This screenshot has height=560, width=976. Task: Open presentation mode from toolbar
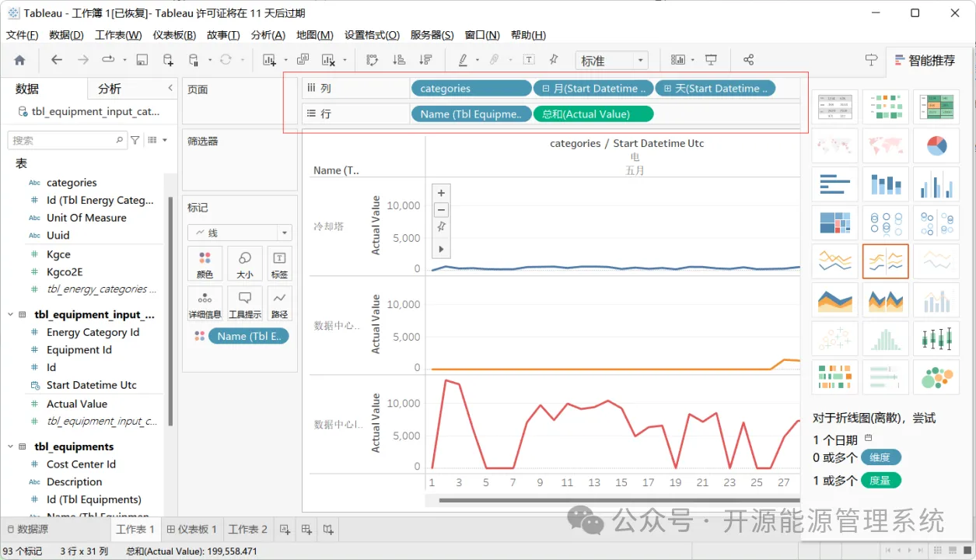(711, 60)
